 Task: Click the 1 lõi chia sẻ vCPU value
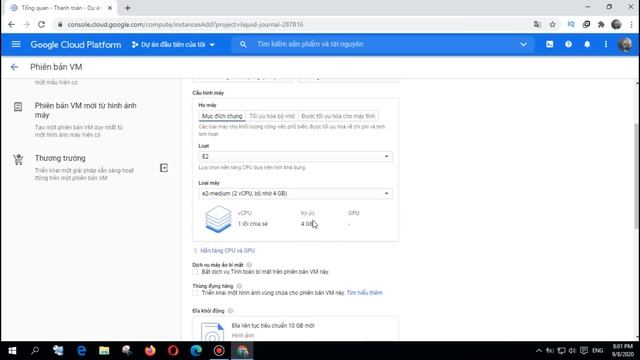tap(253, 224)
